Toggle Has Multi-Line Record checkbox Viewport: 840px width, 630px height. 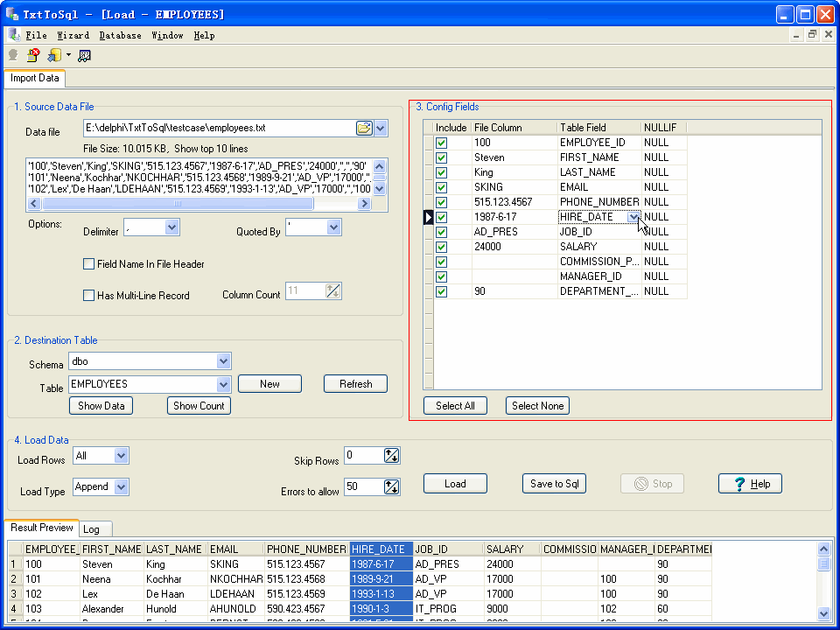click(x=89, y=295)
